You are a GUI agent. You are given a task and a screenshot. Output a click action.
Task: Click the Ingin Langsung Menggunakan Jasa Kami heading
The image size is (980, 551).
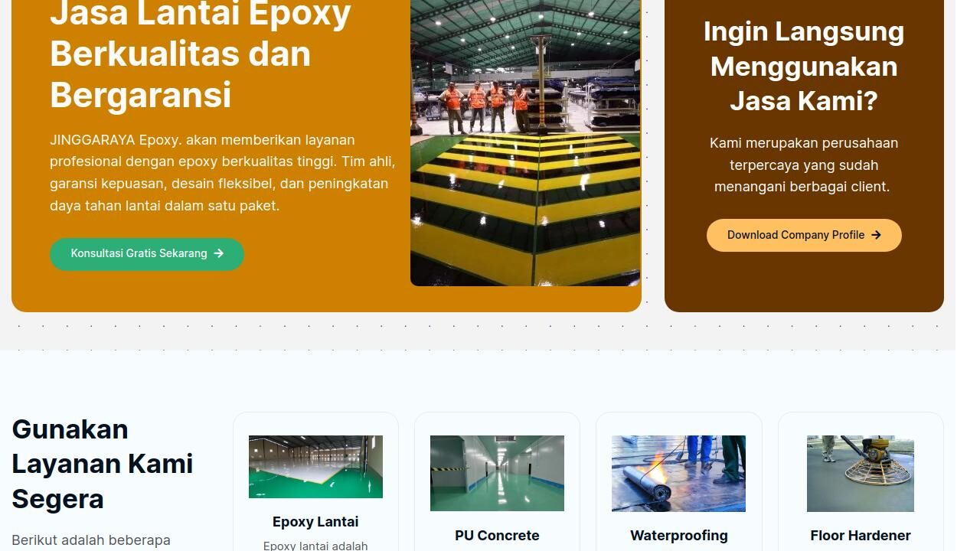click(x=804, y=66)
